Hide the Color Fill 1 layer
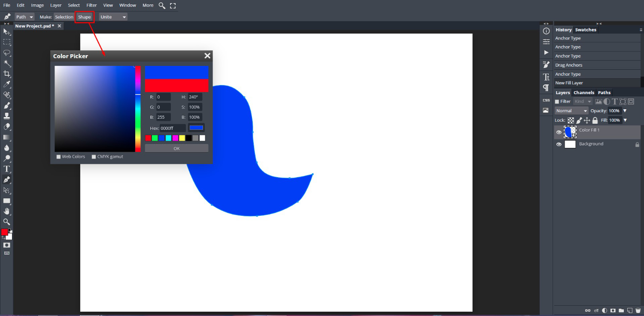644x316 pixels. point(559,132)
